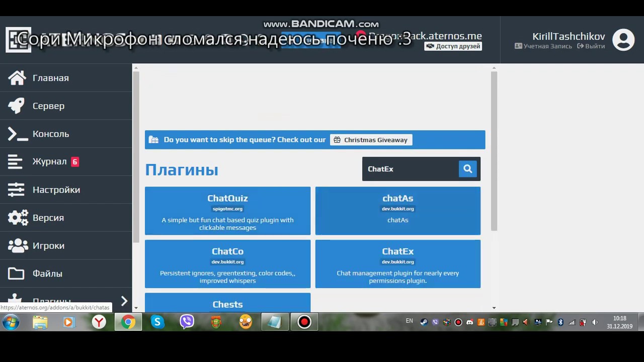This screenshot has height=362, width=644.
Task: Click the log lines icon beside Журнал
Action: pyautogui.click(x=16, y=162)
